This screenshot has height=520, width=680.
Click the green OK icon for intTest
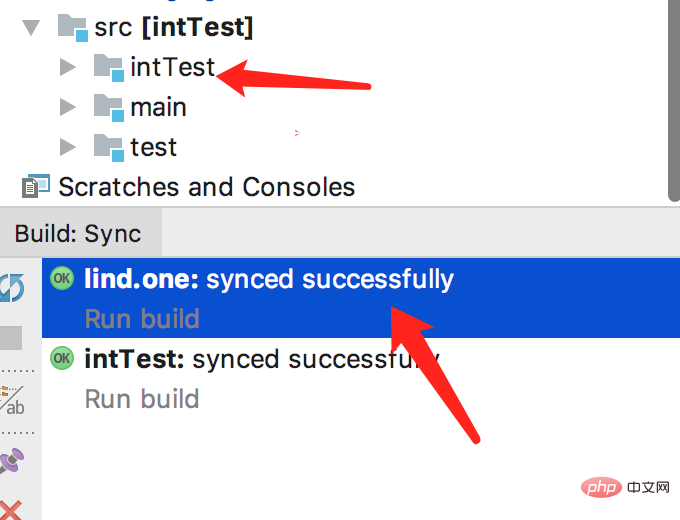click(62, 358)
